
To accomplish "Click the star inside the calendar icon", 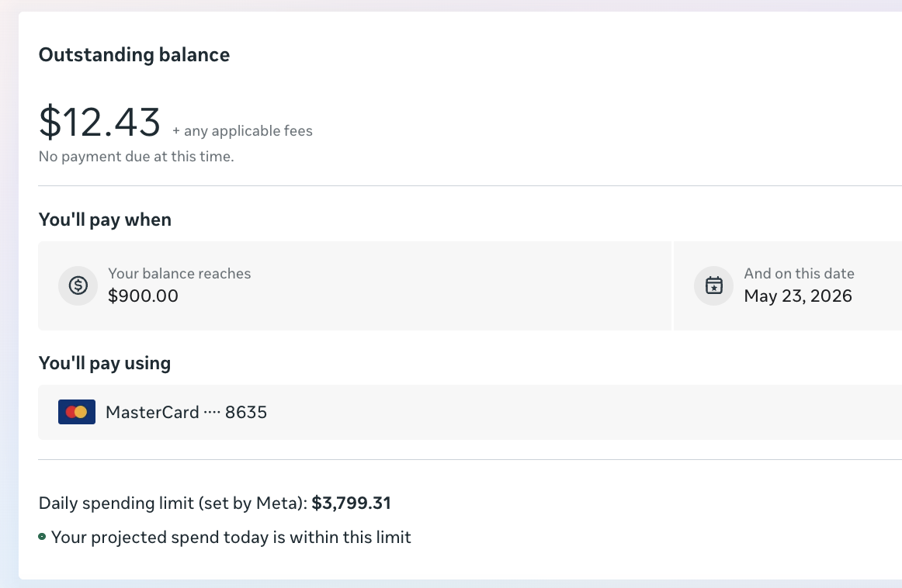I will tap(713, 287).
